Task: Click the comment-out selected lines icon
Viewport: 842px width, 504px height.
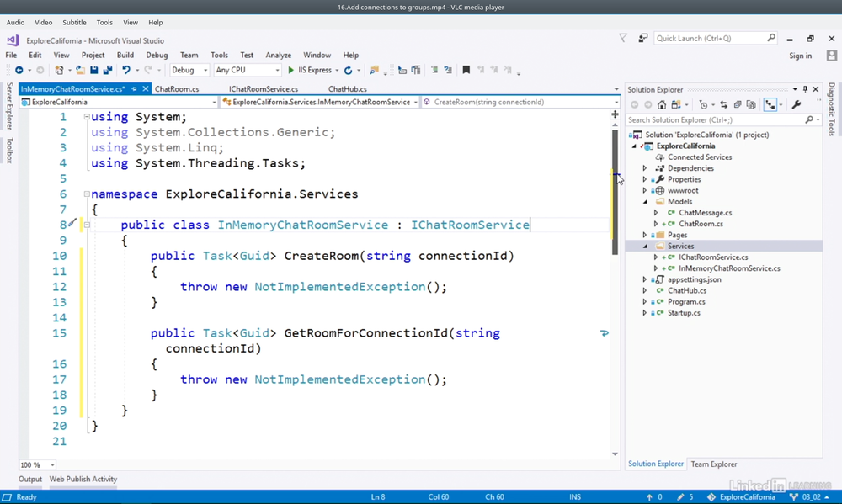Action: coord(434,70)
